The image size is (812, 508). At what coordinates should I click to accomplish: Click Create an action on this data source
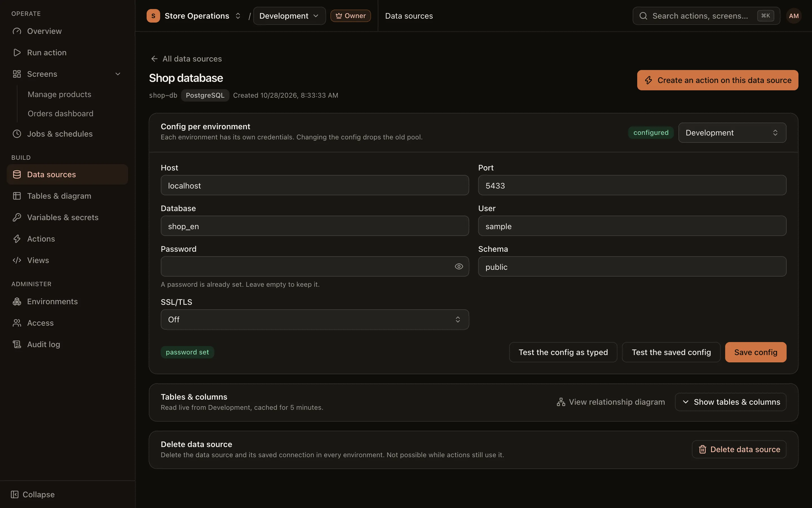pyautogui.click(x=717, y=80)
